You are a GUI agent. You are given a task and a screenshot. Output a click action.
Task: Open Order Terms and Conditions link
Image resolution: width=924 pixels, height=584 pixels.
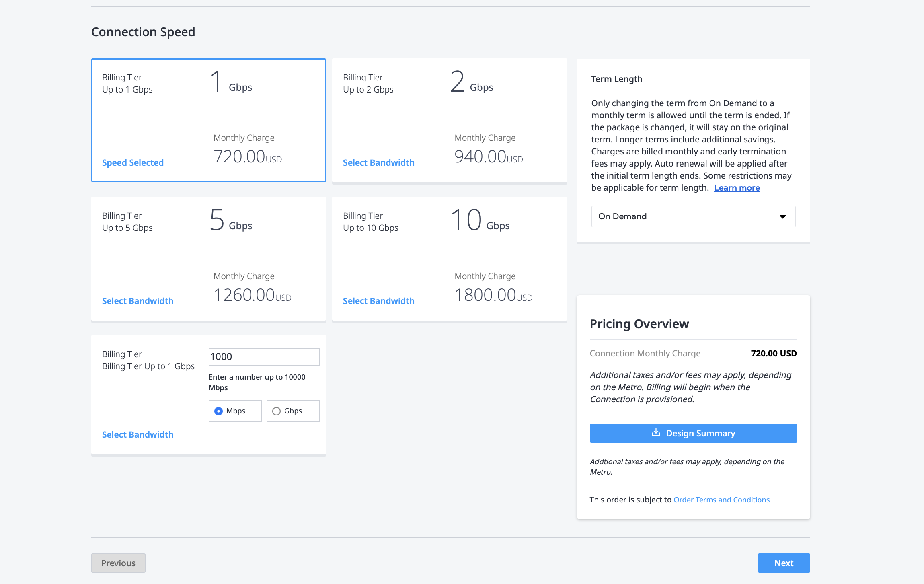[721, 500]
